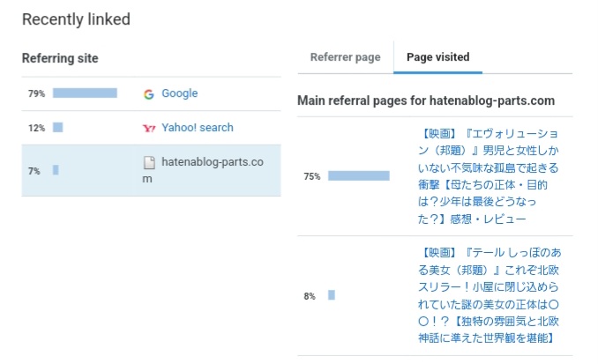
Task: Click the Google logo icon
Action: [149, 93]
